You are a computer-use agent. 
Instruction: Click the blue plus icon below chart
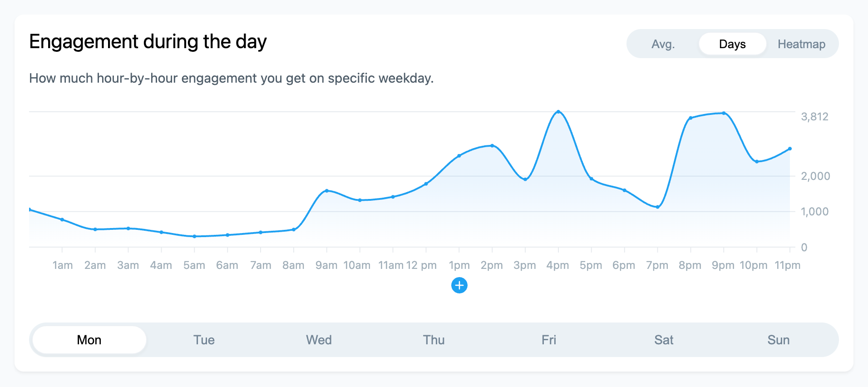(x=459, y=285)
